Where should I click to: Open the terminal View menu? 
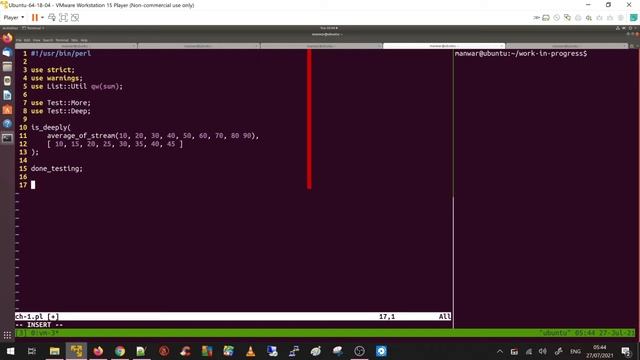pos(37,40)
